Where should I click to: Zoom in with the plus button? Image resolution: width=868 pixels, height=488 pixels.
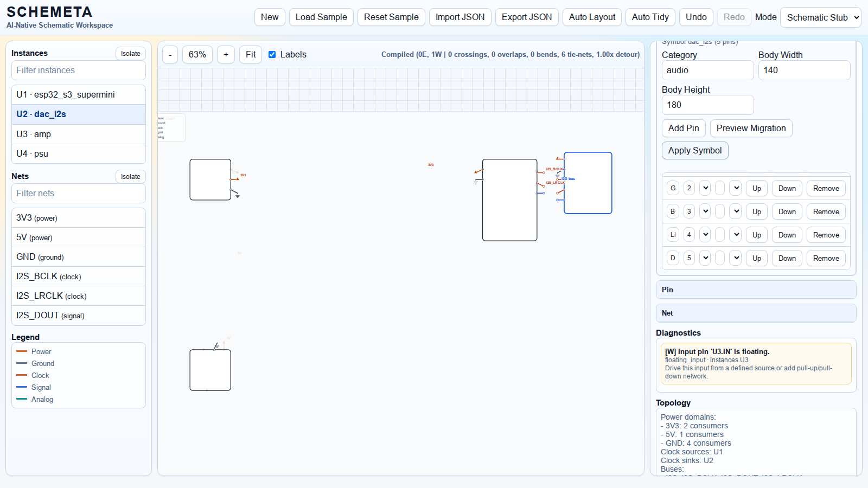tap(226, 55)
